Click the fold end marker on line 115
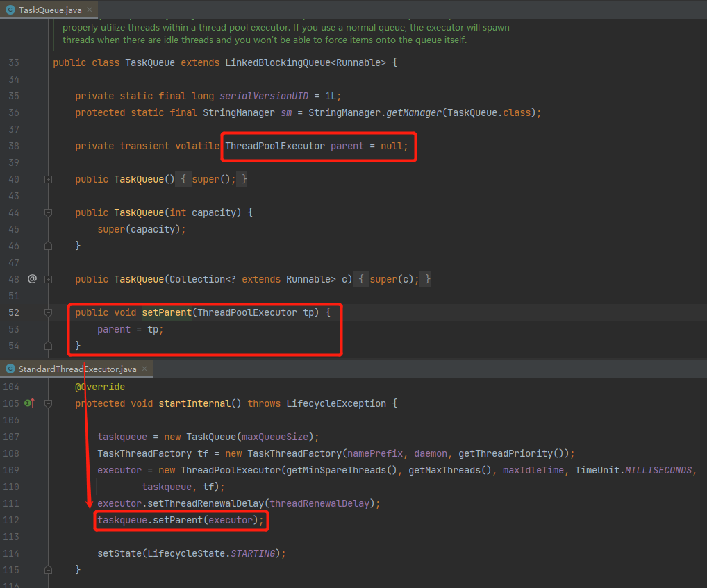 [x=48, y=570]
